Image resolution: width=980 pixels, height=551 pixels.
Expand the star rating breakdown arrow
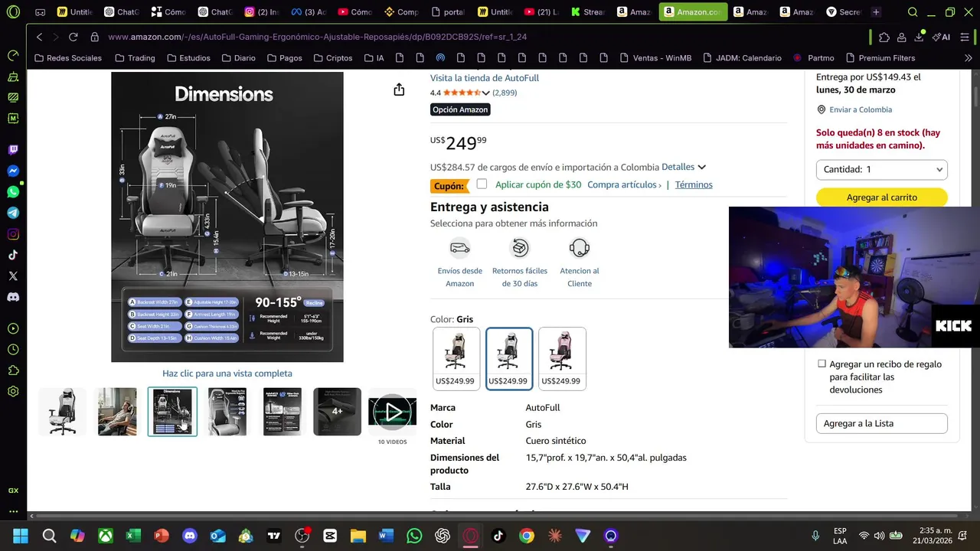[485, 93]
